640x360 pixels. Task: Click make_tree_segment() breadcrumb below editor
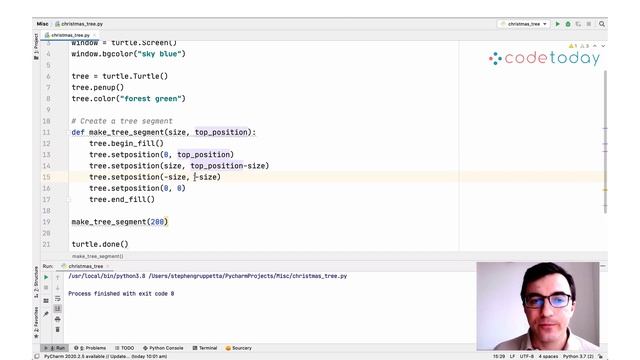coord(98,256)
